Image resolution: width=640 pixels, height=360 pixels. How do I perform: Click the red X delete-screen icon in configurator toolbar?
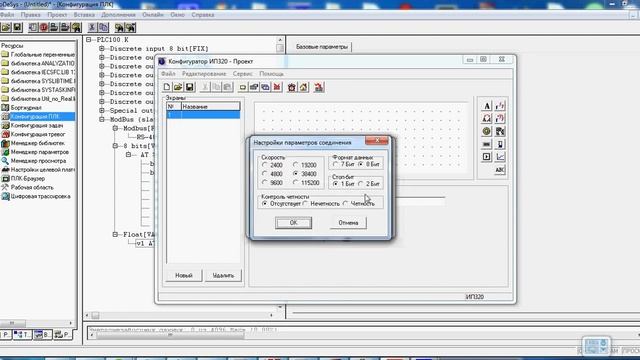(x=277, y=87)
